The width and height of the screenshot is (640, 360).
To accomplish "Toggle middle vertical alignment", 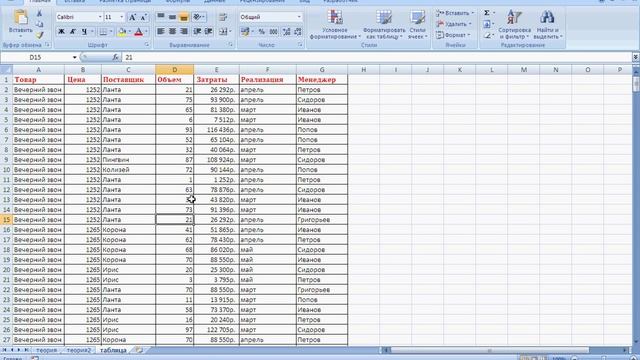I will (x=172, y=17).
